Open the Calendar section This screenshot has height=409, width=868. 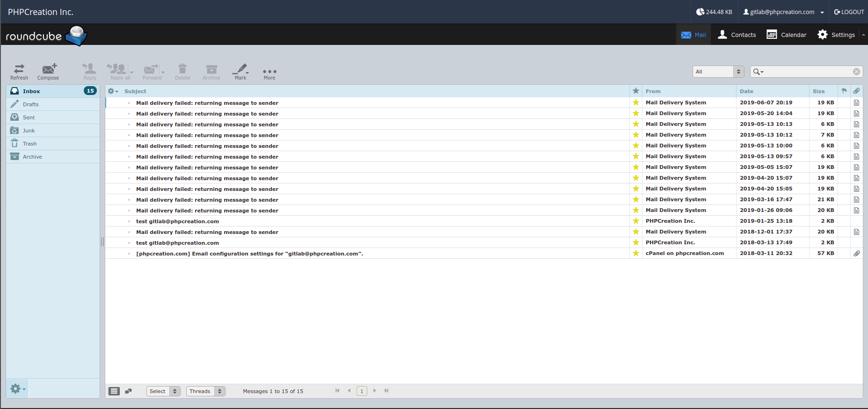(x=787, y=35)
